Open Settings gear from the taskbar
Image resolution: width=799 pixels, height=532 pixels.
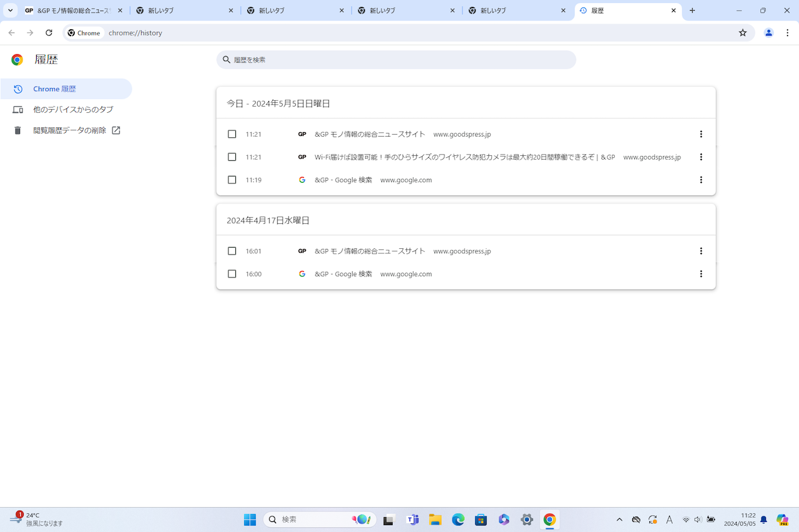(527, 520)
